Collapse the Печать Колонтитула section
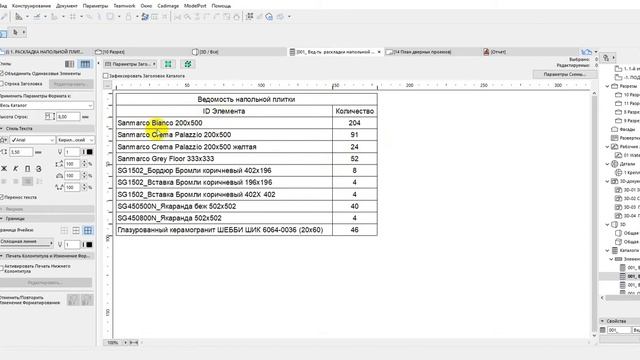The width and height of the screenshot is (640, 360). (2, 256)
